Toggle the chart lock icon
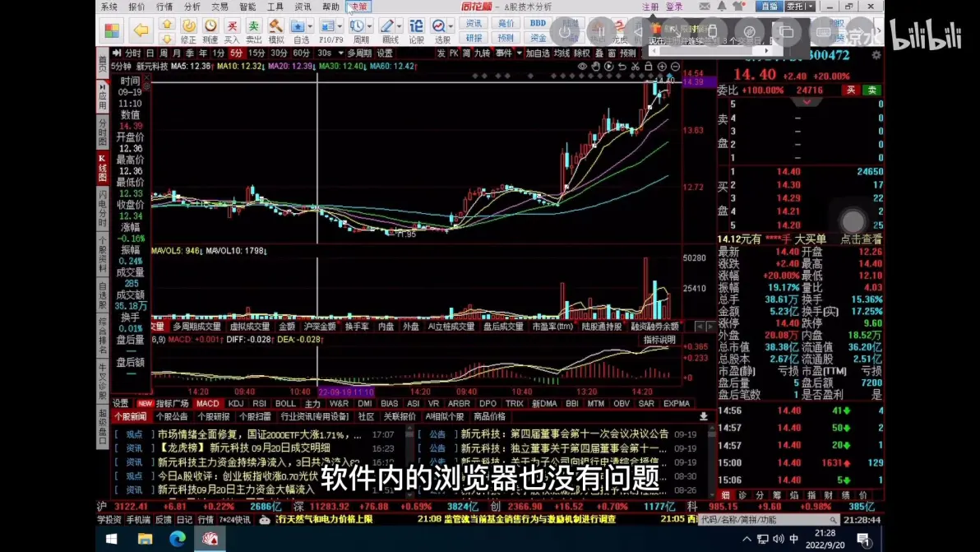The width and height of the screenshot is (980, 552). [649, 67]
